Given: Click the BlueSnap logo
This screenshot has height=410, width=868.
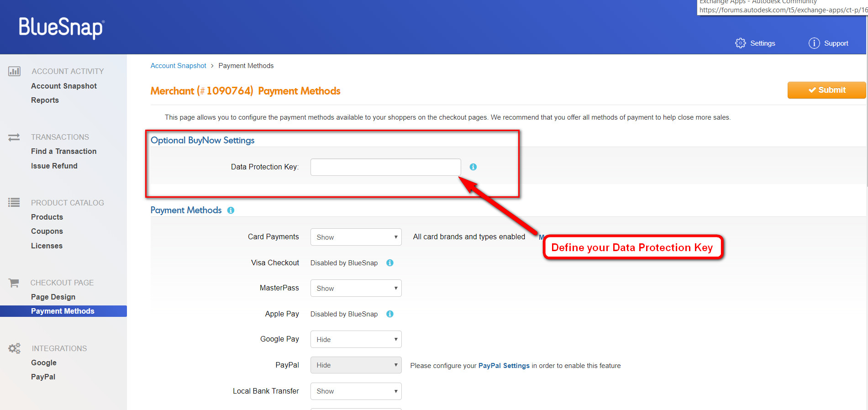Looking at the screenshot, I should click(x=62, y=28).
